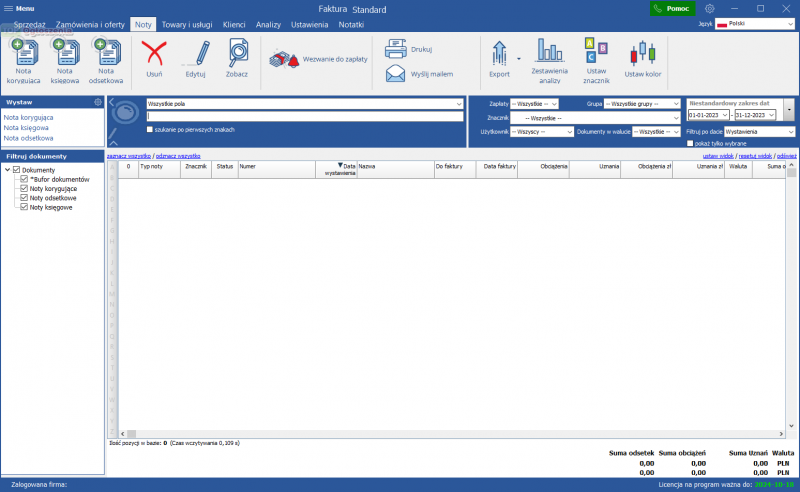This screenshot has width=800, height=492.
Task: Switch to Towary i usługi tab
Action: [x=187, y=24]
